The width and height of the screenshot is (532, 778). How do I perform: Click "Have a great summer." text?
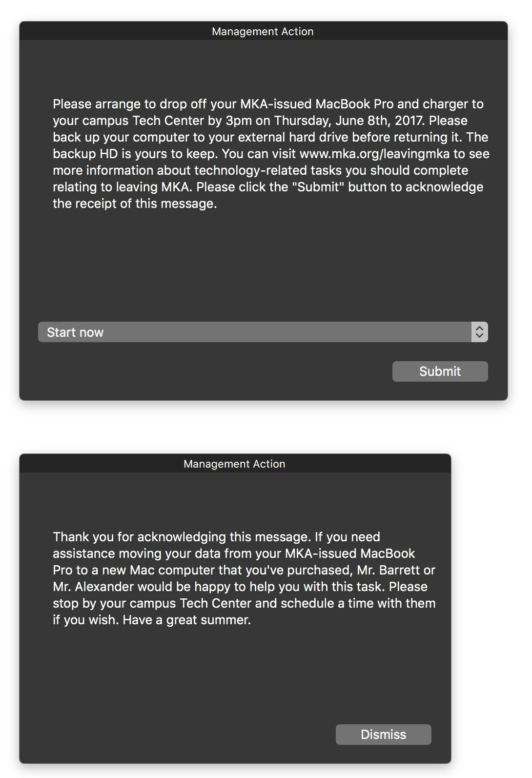tap(186, 620)
